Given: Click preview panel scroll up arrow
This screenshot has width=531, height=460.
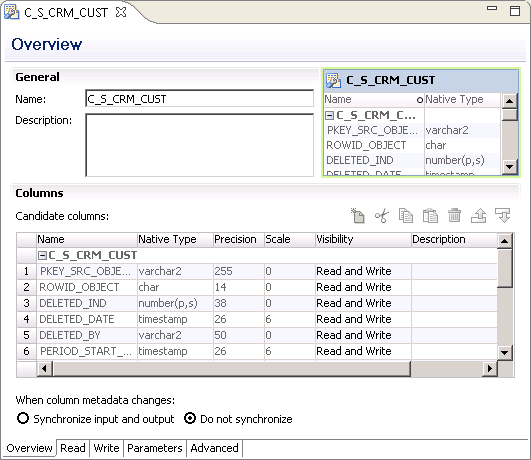Looking at the screenshot, I should [509, 101].
